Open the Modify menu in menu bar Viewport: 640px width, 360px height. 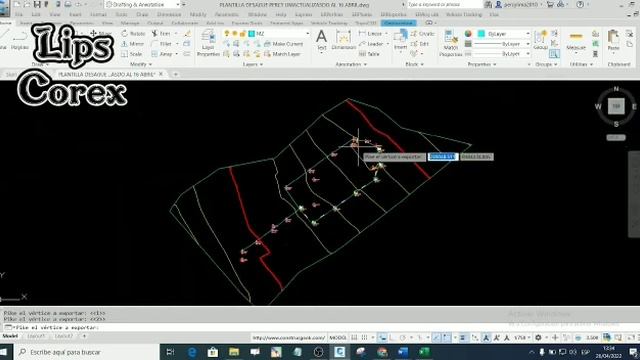click(198, 14)
